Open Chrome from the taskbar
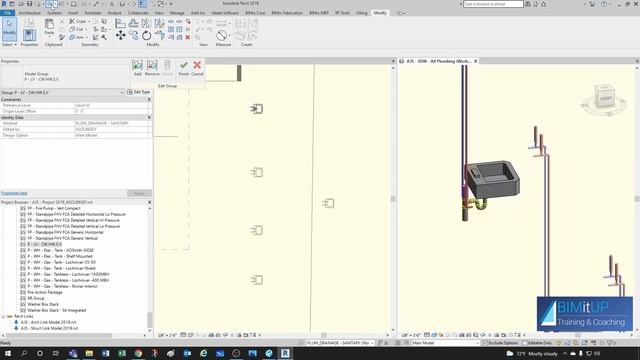Image resolution: width=640 pixels, height=360 pixels. click(138, 353)
